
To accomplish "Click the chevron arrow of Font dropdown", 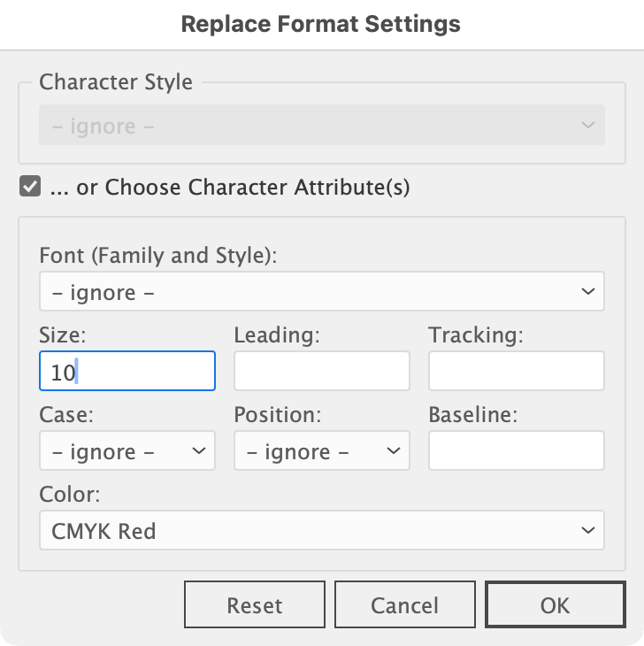I will [x=587, y=291].
